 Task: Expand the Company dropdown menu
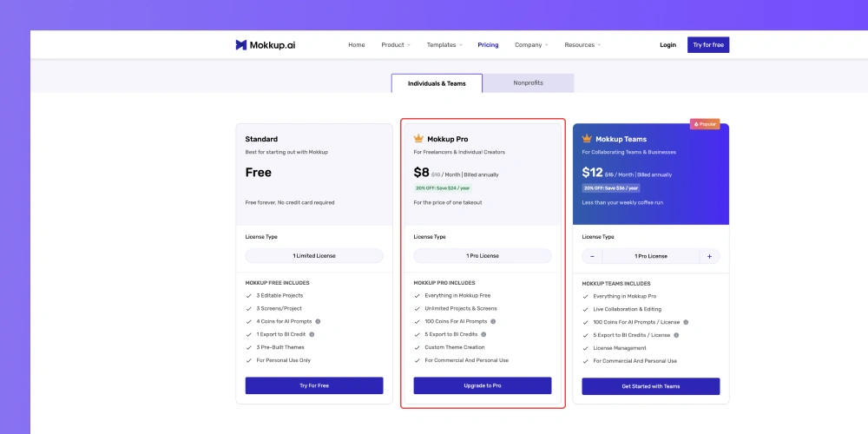coord(531,45)
